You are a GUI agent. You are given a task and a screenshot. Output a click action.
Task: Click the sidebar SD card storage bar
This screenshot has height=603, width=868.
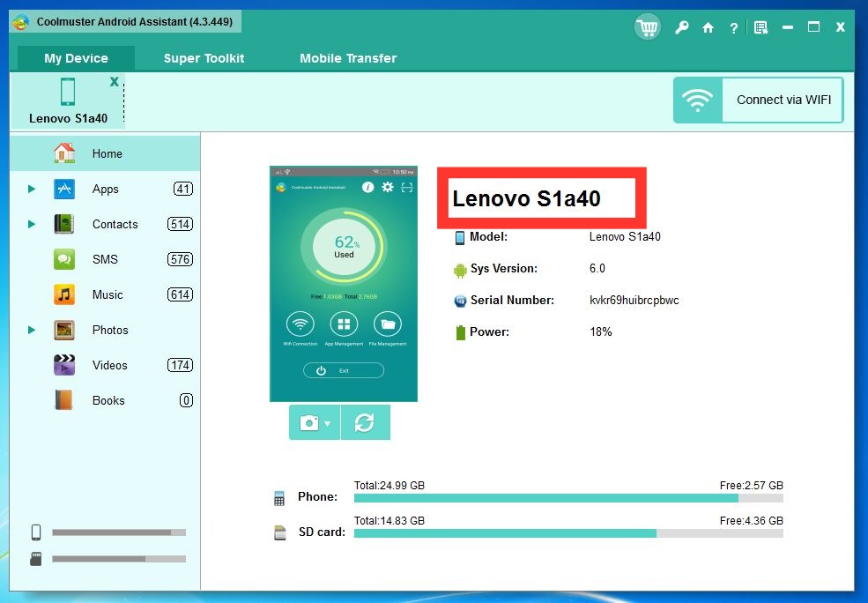[119, 559]
